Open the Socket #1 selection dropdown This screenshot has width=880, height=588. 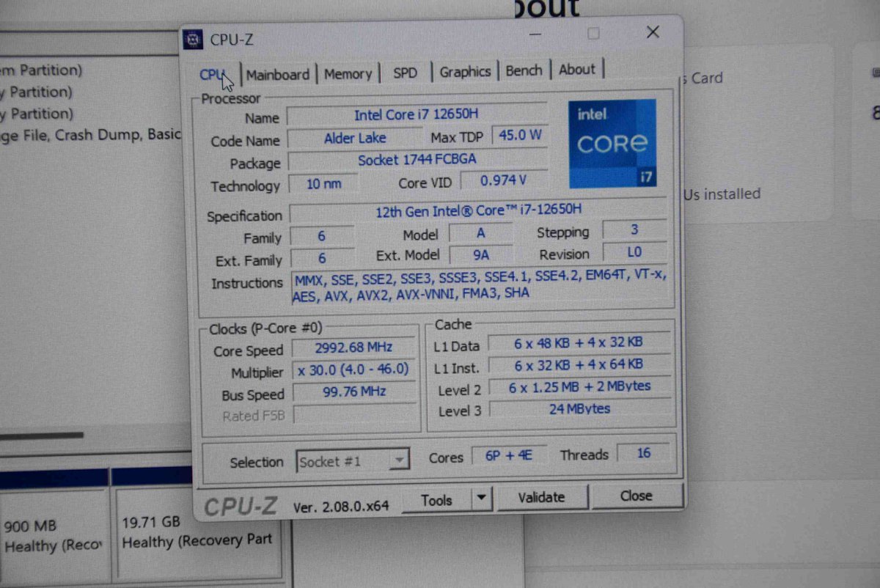[x=353, y=462]
